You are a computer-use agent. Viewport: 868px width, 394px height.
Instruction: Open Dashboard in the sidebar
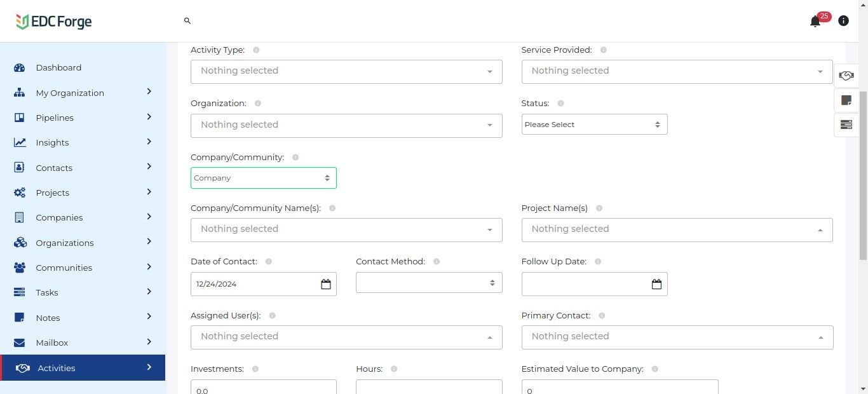tap(58, 68)
